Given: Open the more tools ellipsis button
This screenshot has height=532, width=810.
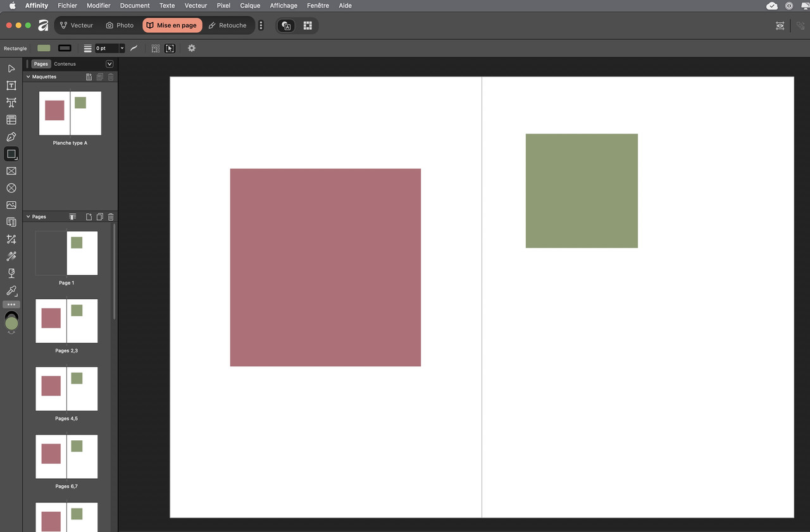Looking at the screenshot, I should coord(11,304).
